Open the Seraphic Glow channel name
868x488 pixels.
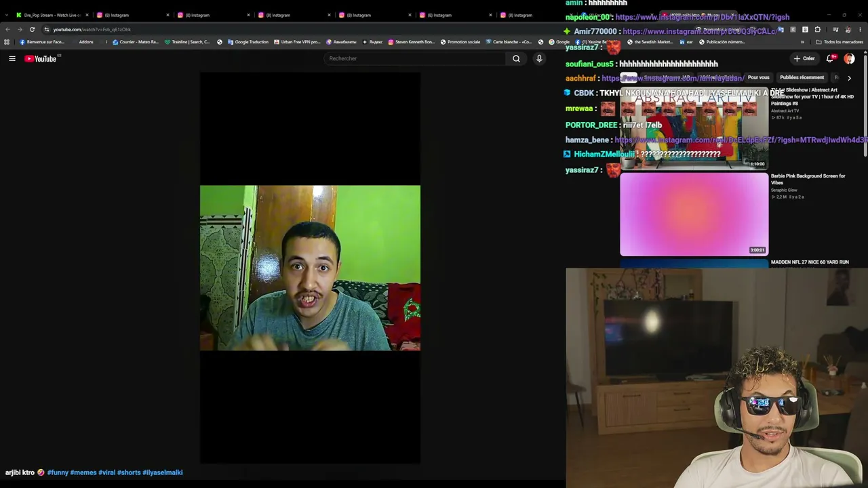click(784, 190)
